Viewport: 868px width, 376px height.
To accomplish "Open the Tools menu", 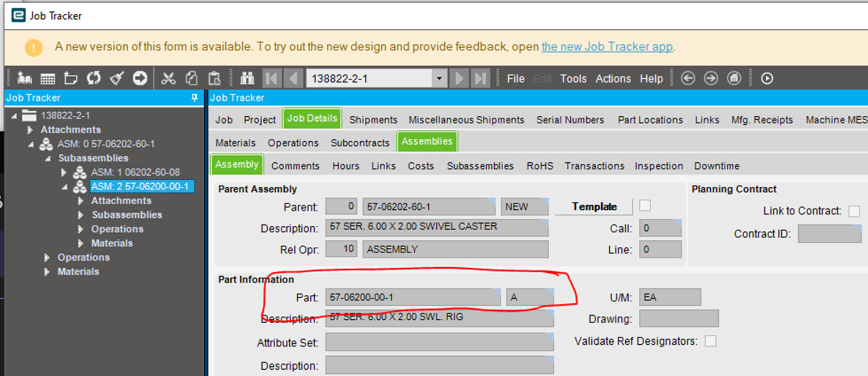I will [x=573, y=79].
